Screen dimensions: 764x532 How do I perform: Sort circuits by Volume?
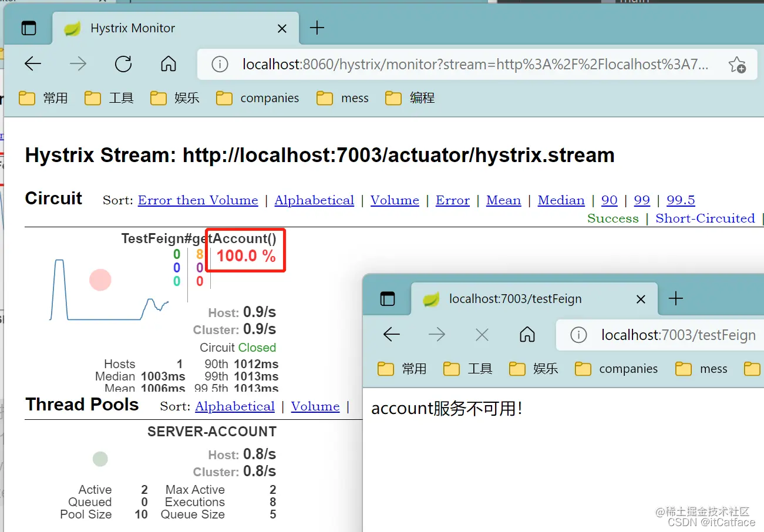pos(395,200)
